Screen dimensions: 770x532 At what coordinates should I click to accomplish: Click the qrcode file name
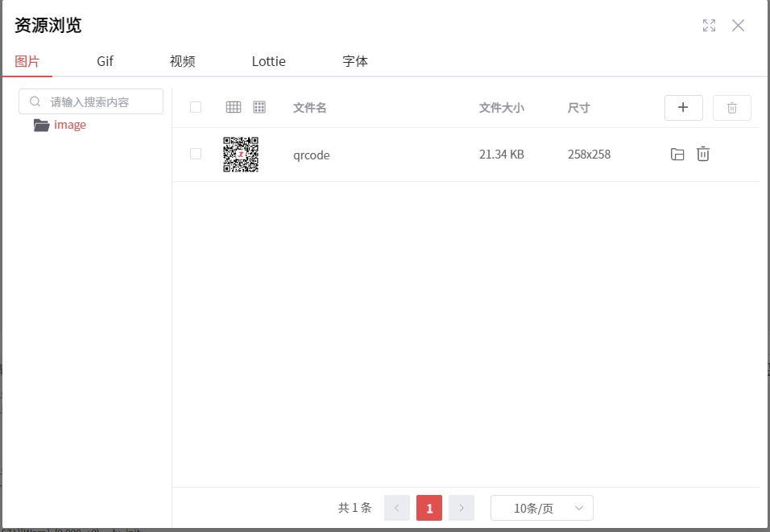312,155
